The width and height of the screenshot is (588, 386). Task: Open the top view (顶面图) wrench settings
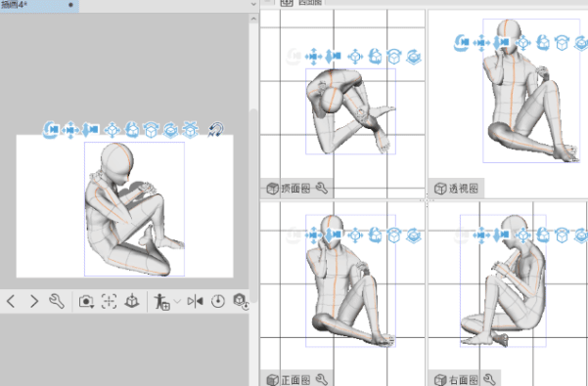click(322, 188)
